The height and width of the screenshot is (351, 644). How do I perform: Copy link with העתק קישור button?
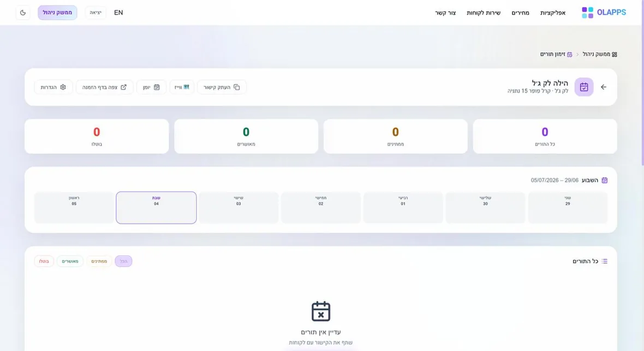(222, 87)
